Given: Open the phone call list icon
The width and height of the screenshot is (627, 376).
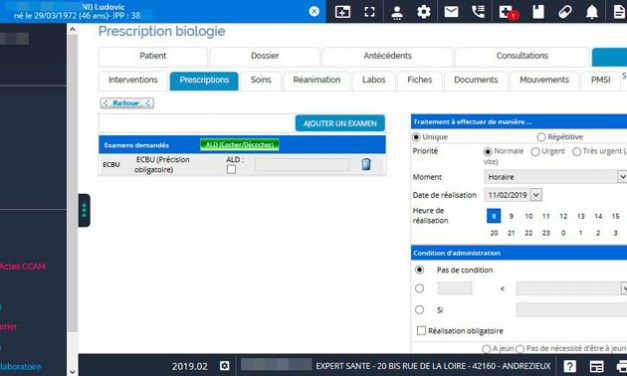Looking at the screenshot, I should pyautogui.click(x=478, y=12).
